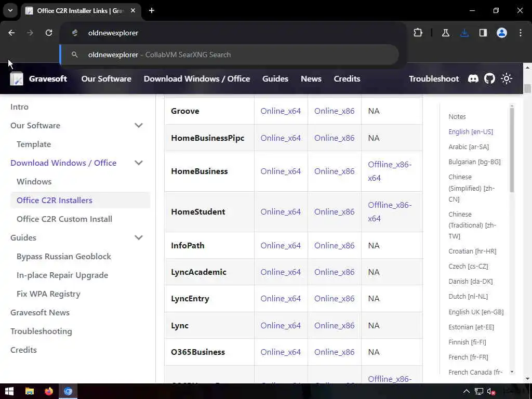Open Credits in top navbar
Image resolution: width=532 pixels, height=399 pixels.
(x=347, y=79)
